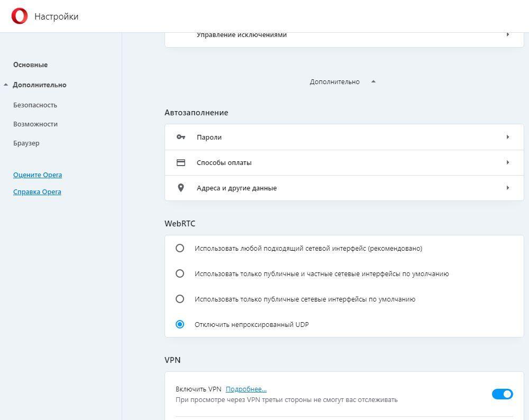Screen dimensions: 529x420
Task: Click the Opera logo icon
Action: [20, 16]
